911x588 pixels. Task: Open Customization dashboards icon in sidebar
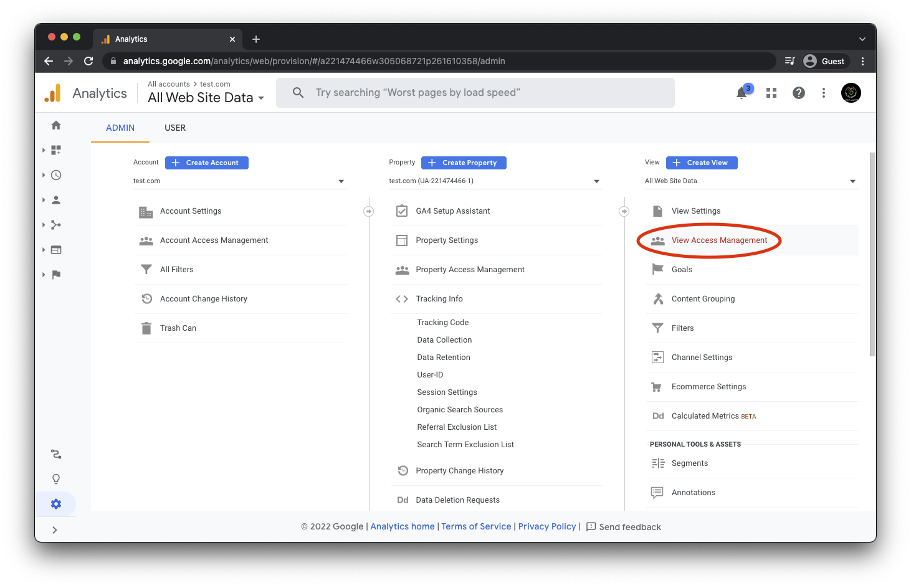(x=56, y=150)
